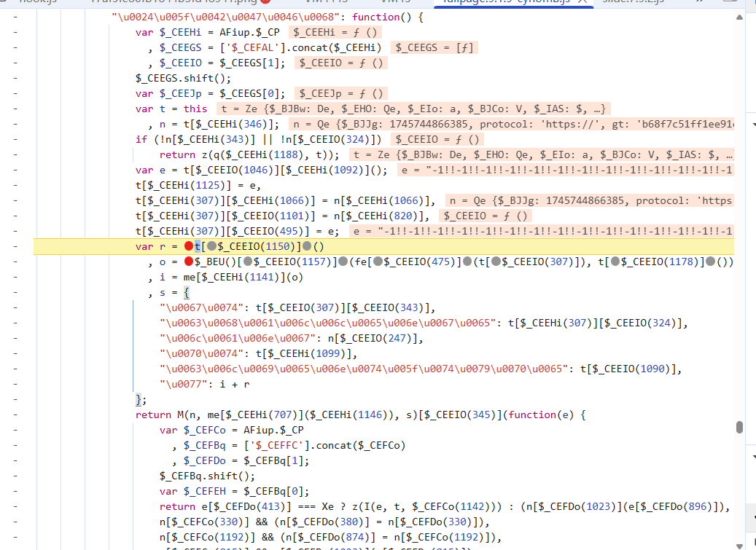Image resolution: width=756 pixels, height=550 pixels.
Task: Click the number 1142 in $_CEFCo(1142)
Action: click(x=472, y=506)
